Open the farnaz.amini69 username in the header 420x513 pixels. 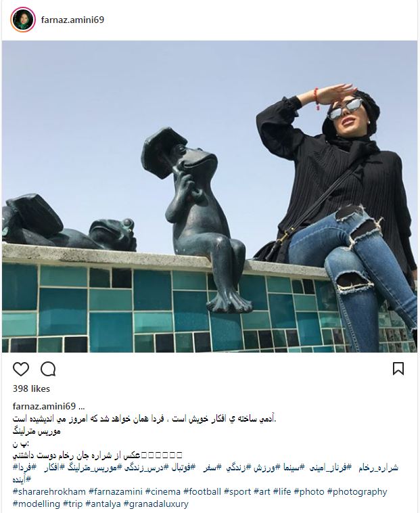point(72,20)
